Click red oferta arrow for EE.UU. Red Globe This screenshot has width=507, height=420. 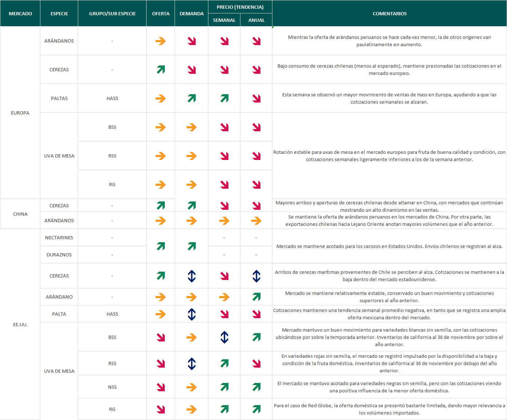pos(160,409)
